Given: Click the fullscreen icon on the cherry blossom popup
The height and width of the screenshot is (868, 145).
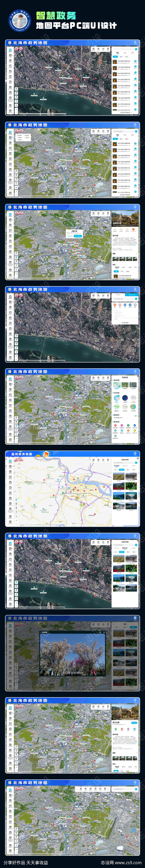Looking at the screenshot, I should tap(100, 632).
